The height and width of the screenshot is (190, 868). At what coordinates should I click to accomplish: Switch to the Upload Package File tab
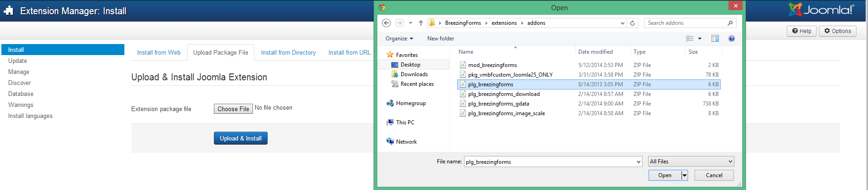click(x=221, y=53)
